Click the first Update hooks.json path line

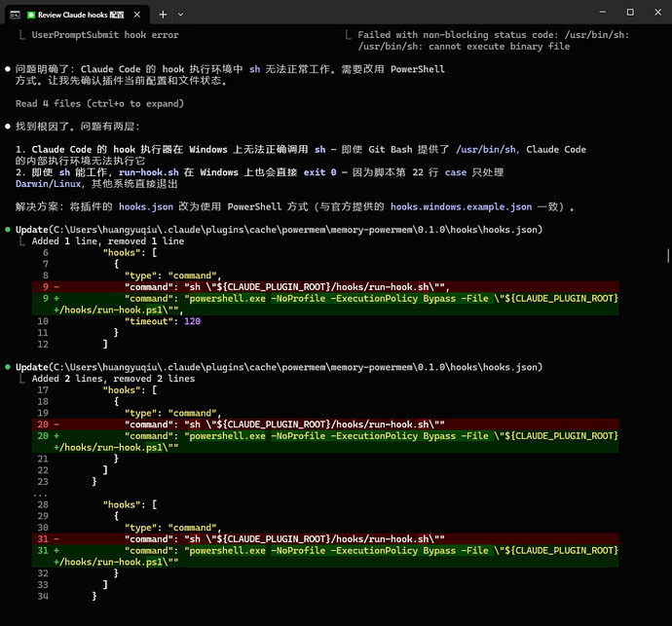pos(279,230)
